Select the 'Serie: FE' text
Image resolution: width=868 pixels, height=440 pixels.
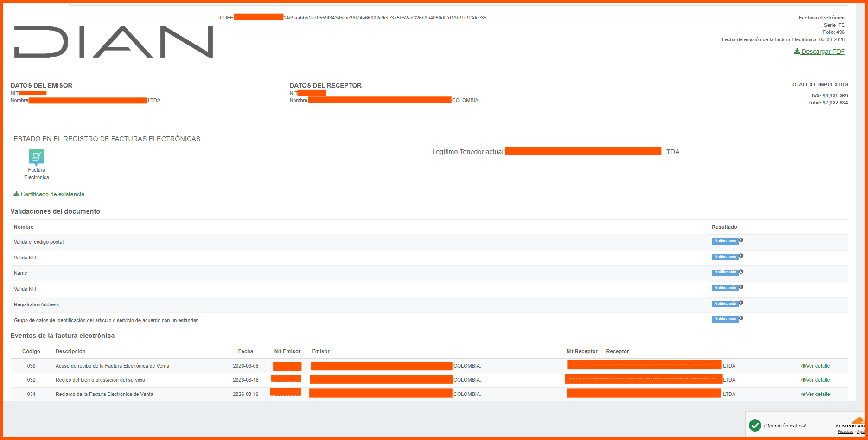point(834,25)
